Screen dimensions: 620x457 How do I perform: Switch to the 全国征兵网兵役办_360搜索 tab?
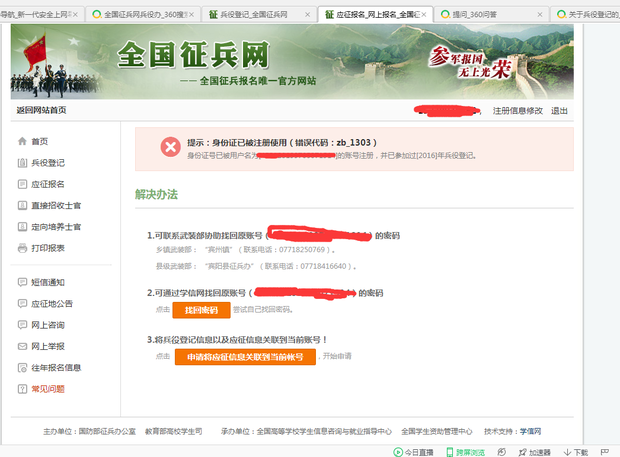click(x=142, y=14)
